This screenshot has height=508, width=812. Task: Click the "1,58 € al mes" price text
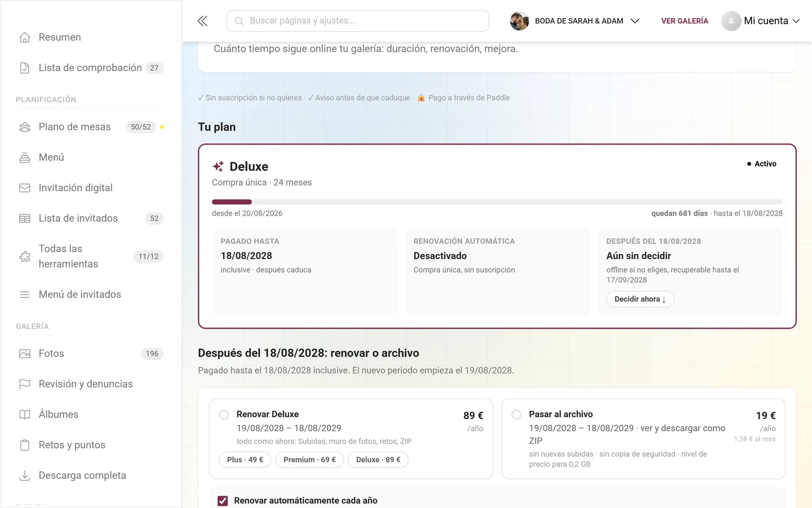[x=754, y=439]
